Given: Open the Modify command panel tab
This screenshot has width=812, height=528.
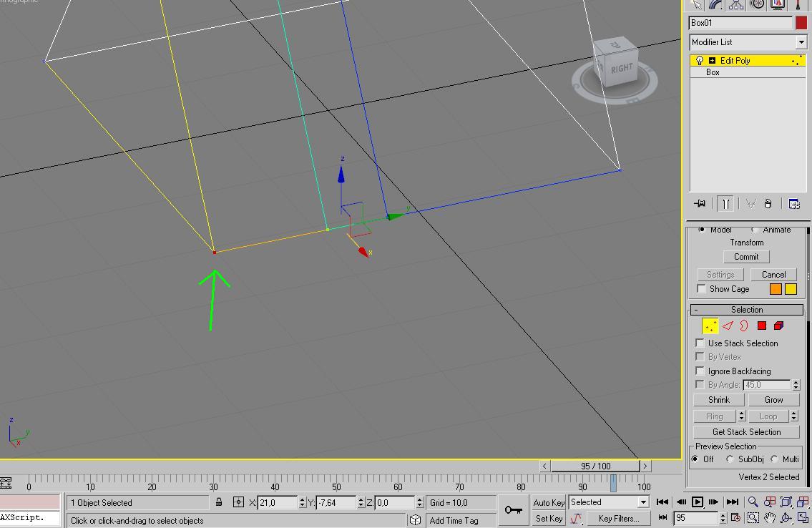Looking at the screenshot, I should pos(715,5).
